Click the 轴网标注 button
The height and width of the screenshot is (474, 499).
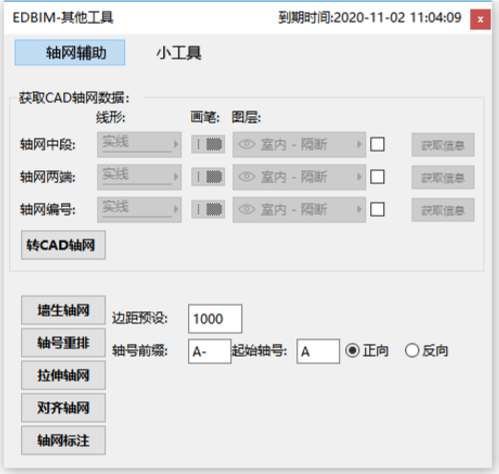(63, 440)
